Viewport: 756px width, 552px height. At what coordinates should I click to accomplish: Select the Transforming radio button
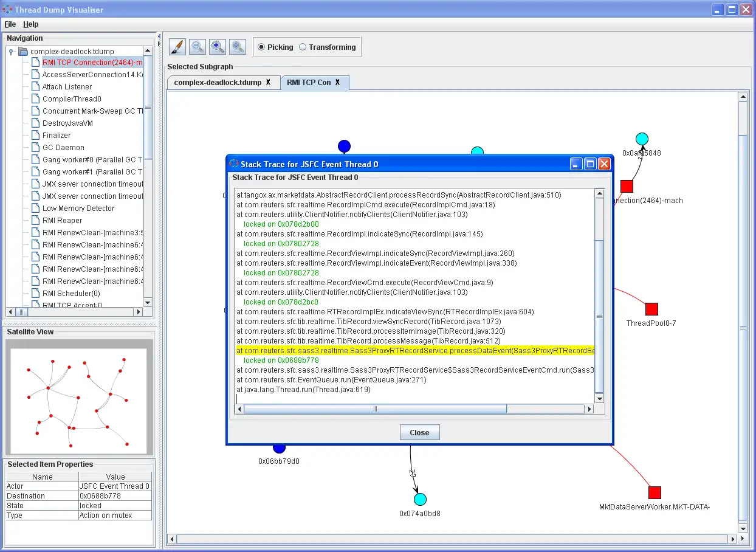(303, 47)
